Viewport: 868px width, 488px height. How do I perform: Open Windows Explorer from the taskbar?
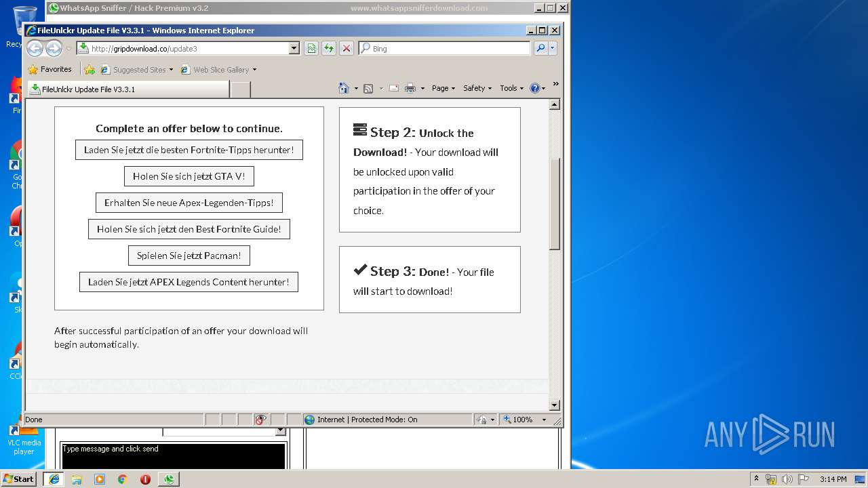pyautogui.click(x=77, y=479)
